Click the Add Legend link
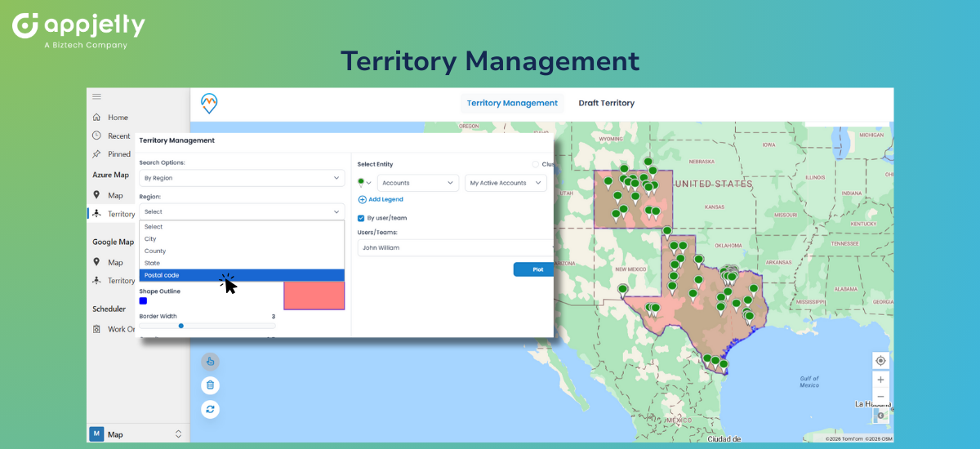 click(381, 199)
